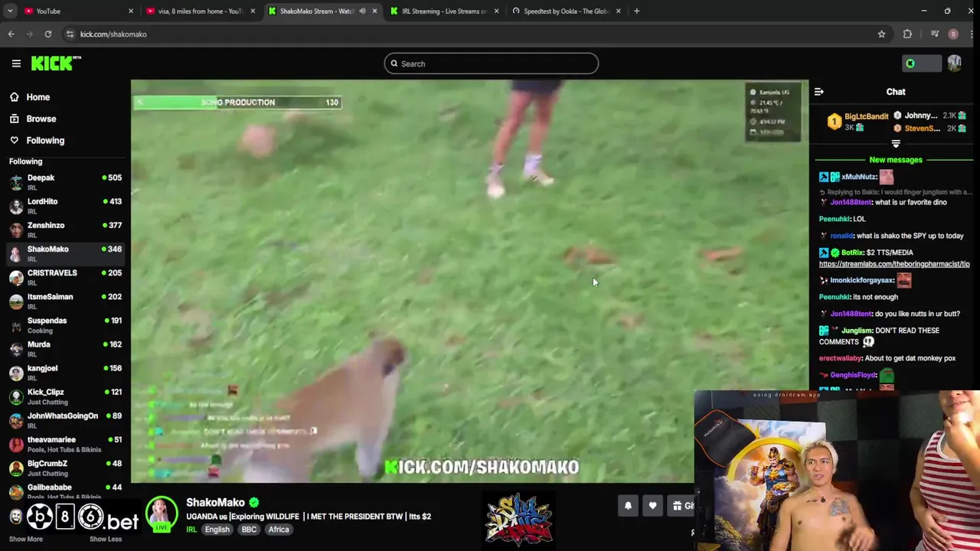980x551 pixels.
Task: Open BigCrumbZ channel
Action: pyautogui.click(x=65, y=468)
